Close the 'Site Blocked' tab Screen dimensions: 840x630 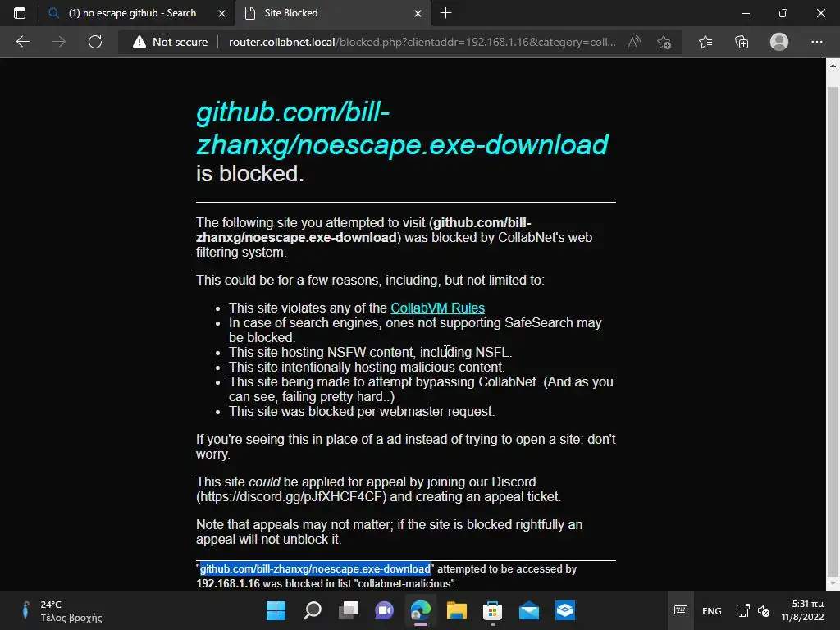tap(418, 13)
